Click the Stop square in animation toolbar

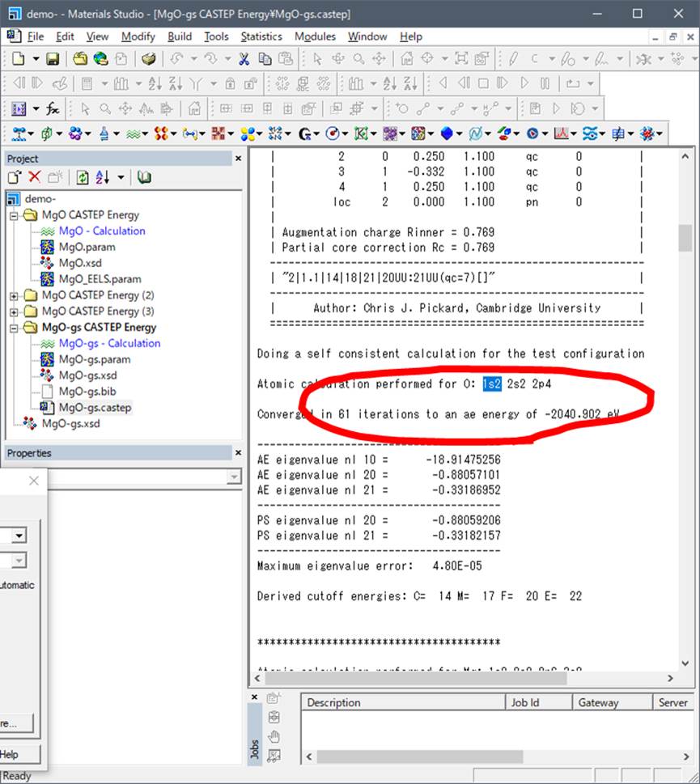point(483,83)
